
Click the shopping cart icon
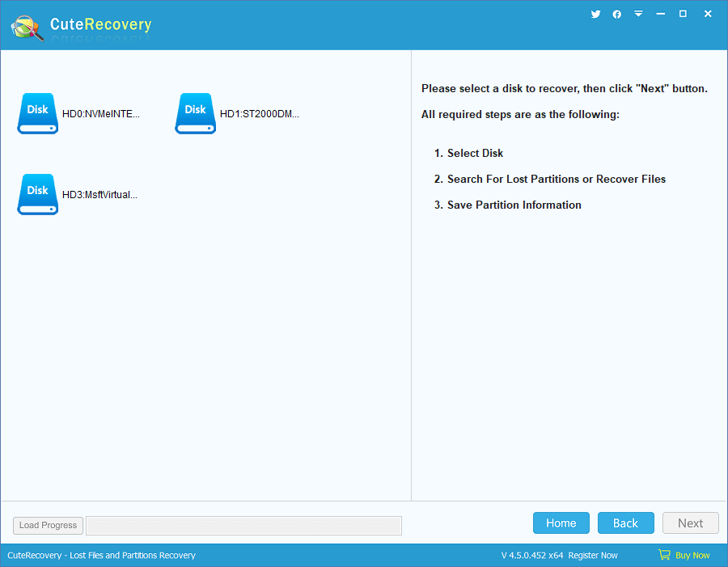[x=664, y=554]
